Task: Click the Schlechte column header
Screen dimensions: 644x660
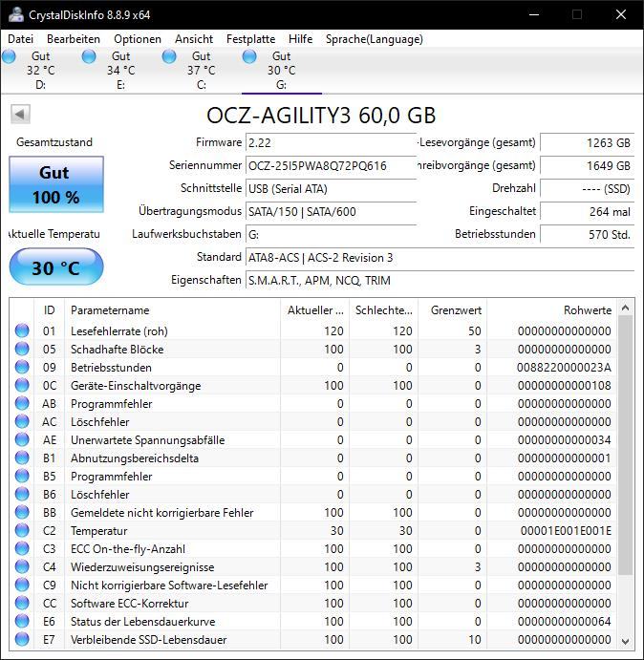Action: (x=384, y=310)
